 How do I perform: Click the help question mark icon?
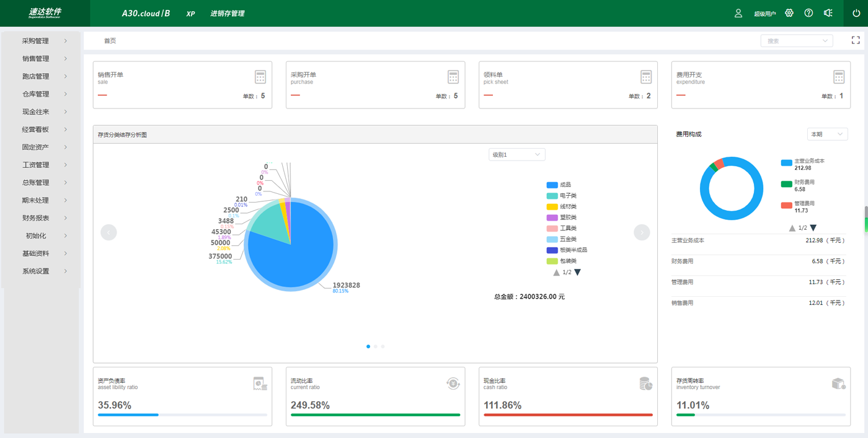(x=808, y=13)
